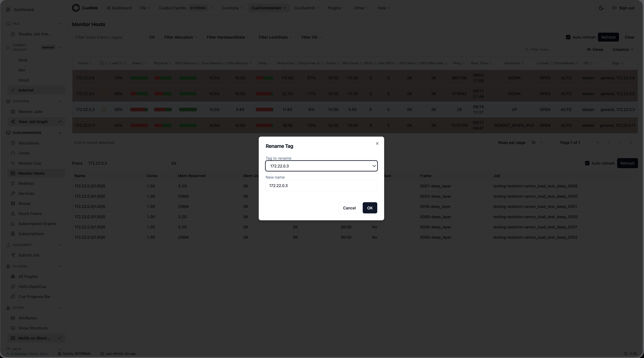The width and height of the screenshot is (644, 358).
Task: Click the Disable Job Interaction lock icon
Action: point(13,34)
